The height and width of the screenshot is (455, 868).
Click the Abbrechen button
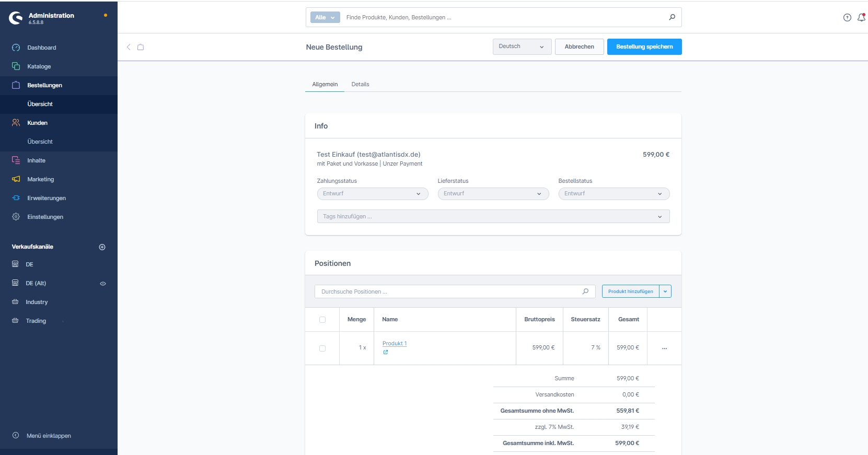tap(580, 46)
